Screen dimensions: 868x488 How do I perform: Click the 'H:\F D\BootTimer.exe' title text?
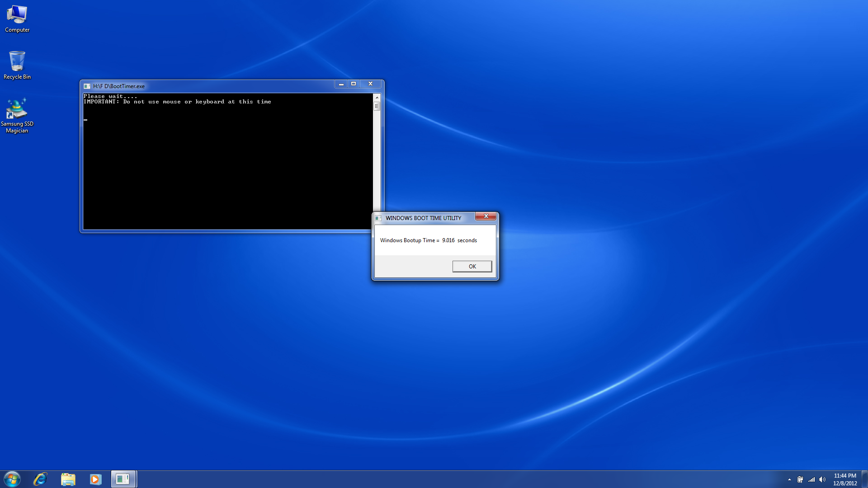[x=119, y=86]
